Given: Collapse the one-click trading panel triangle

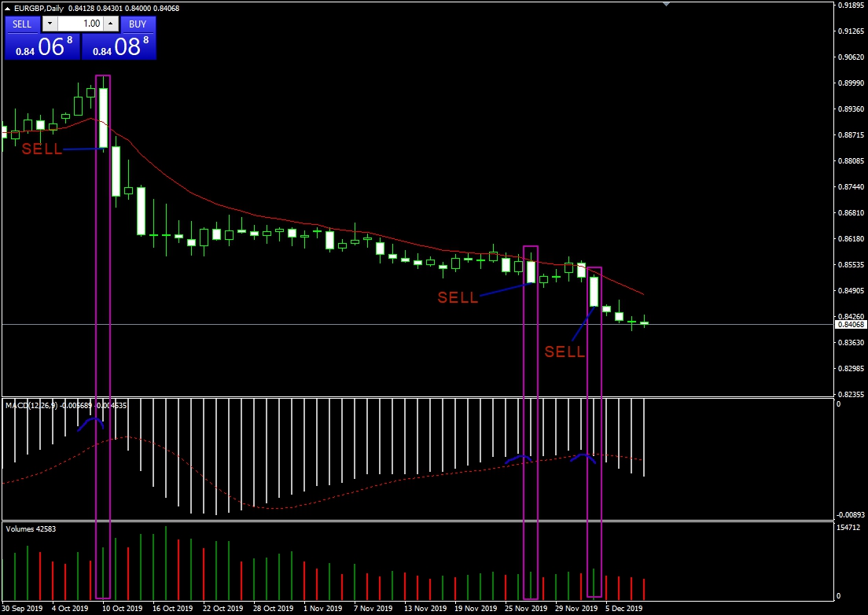Looking at the screenshot, I should pos(8,9).
